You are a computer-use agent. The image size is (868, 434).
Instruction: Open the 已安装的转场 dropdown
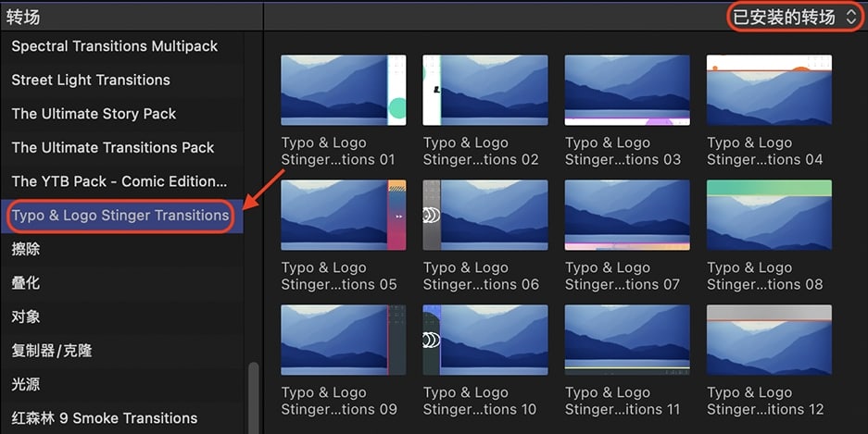click(795, 18)
